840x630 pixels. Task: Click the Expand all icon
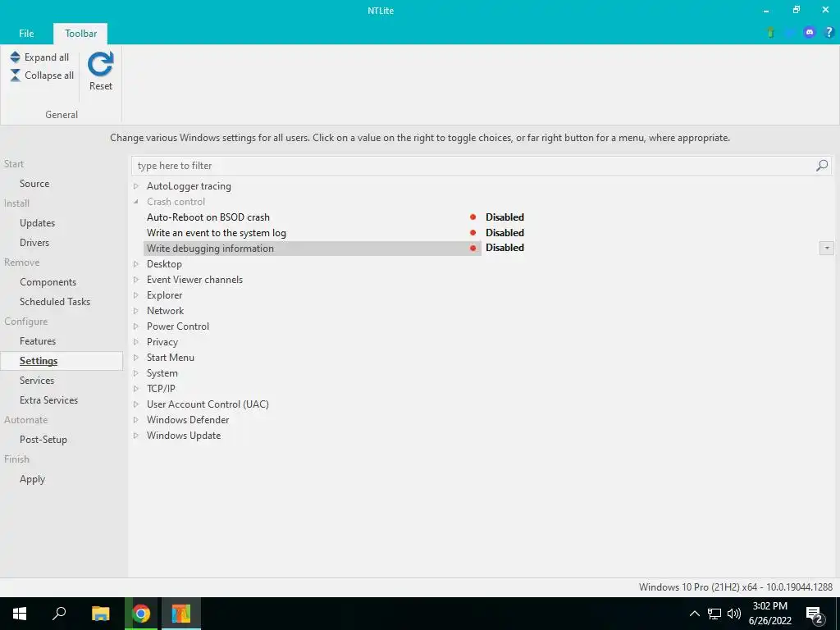[15, 57]
